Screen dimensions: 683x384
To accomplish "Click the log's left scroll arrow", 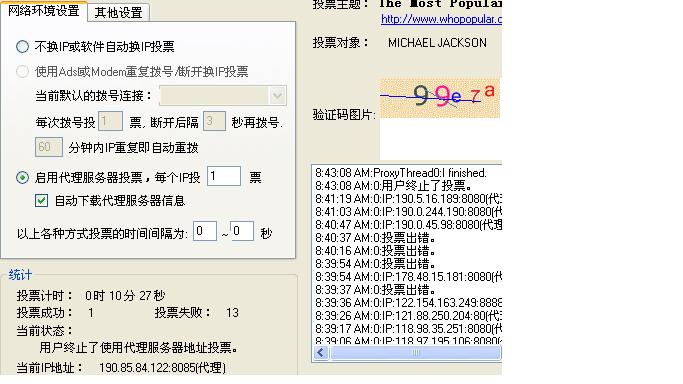I will tap(321, 352).
